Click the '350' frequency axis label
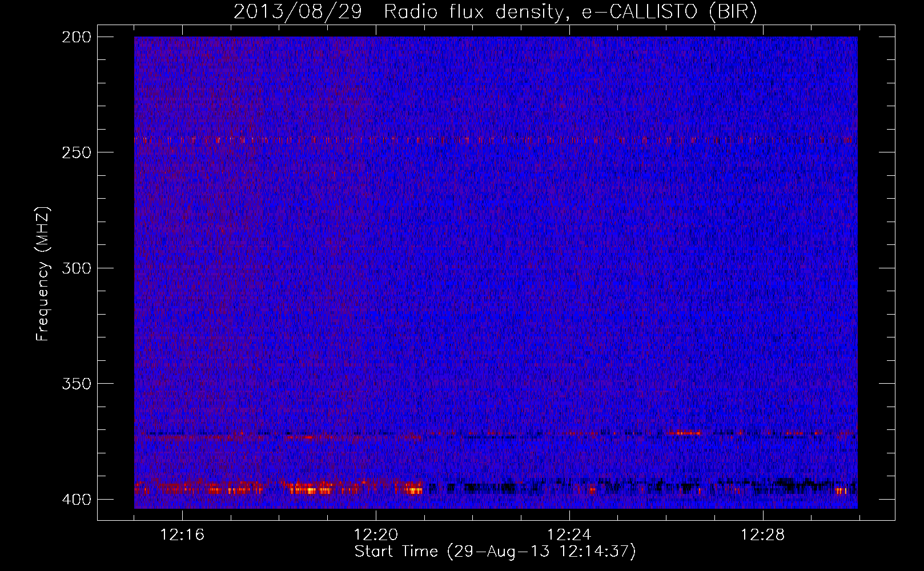The height and width of the screenshot is (571, 924). coord(76,384)
